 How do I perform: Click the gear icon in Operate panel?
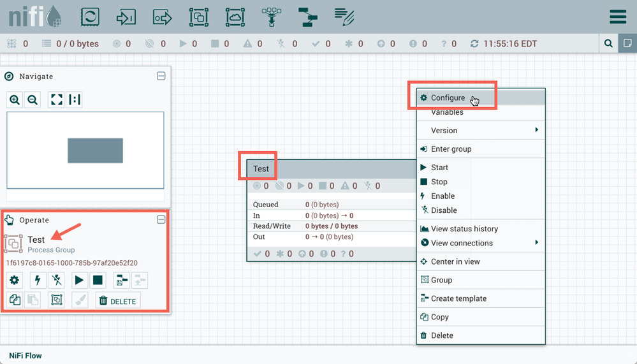(14, 280)
